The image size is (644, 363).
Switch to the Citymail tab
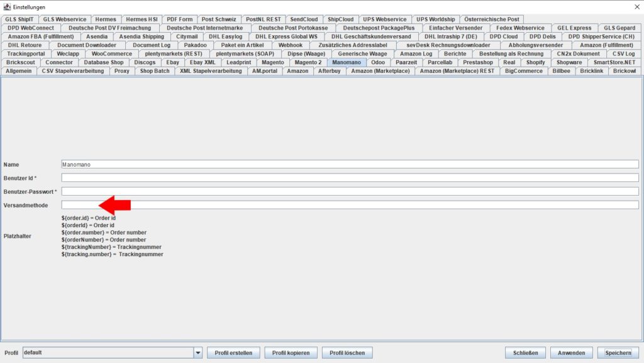point(187,36)
